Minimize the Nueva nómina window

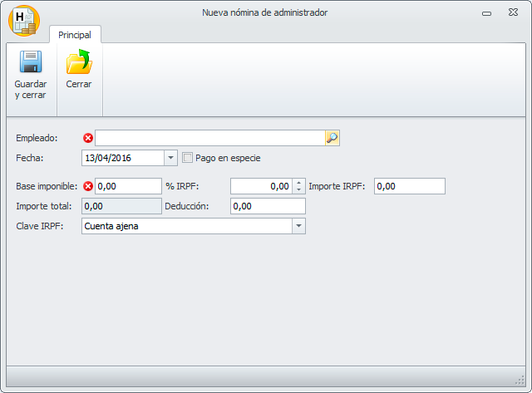486,13
